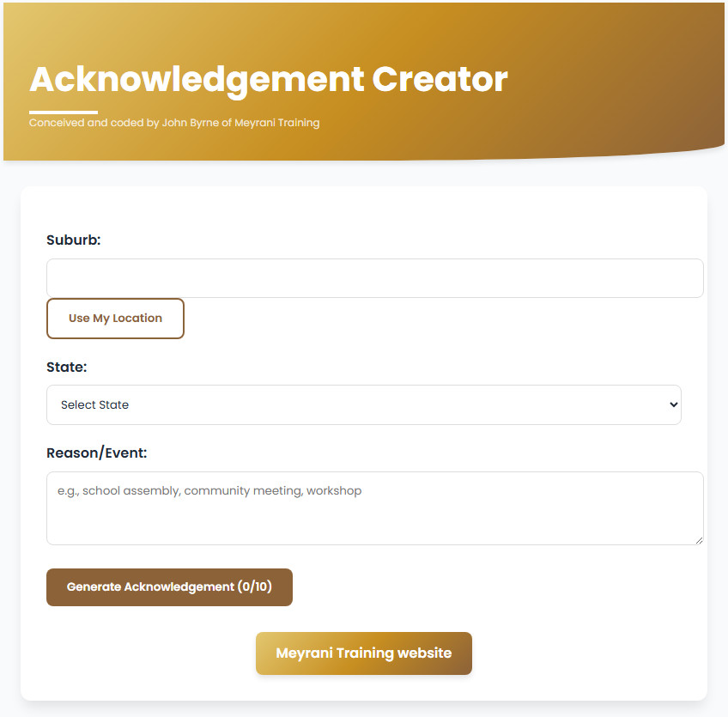
Task: Click the dropdown chevron on Select State
Action: pyautogui.click(x=673, y=404)
